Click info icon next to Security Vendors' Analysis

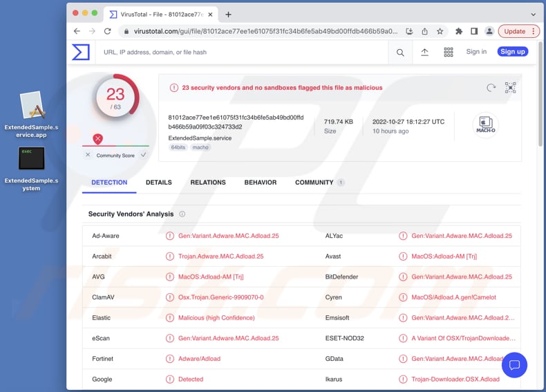pos(182,214)
